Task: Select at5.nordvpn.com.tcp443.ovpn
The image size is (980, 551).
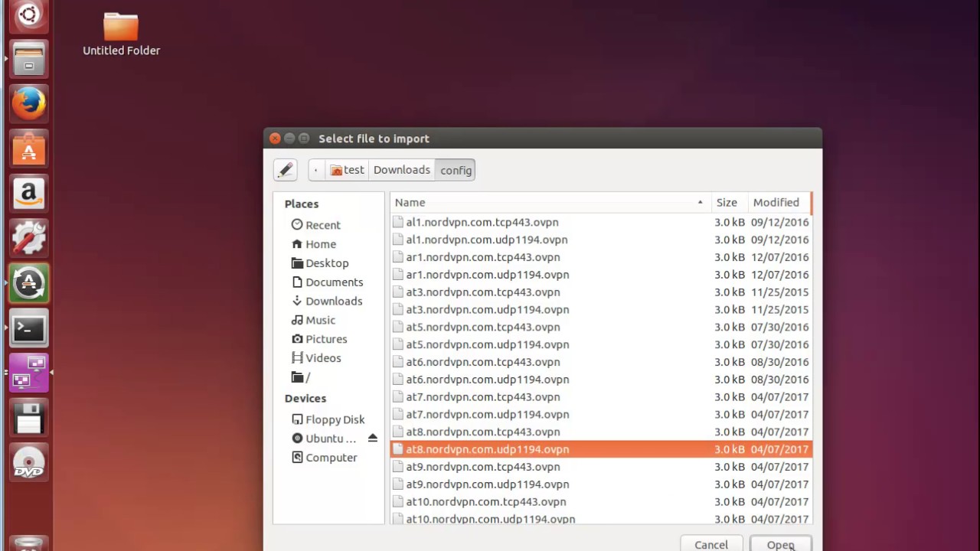Action: [600, 327]
